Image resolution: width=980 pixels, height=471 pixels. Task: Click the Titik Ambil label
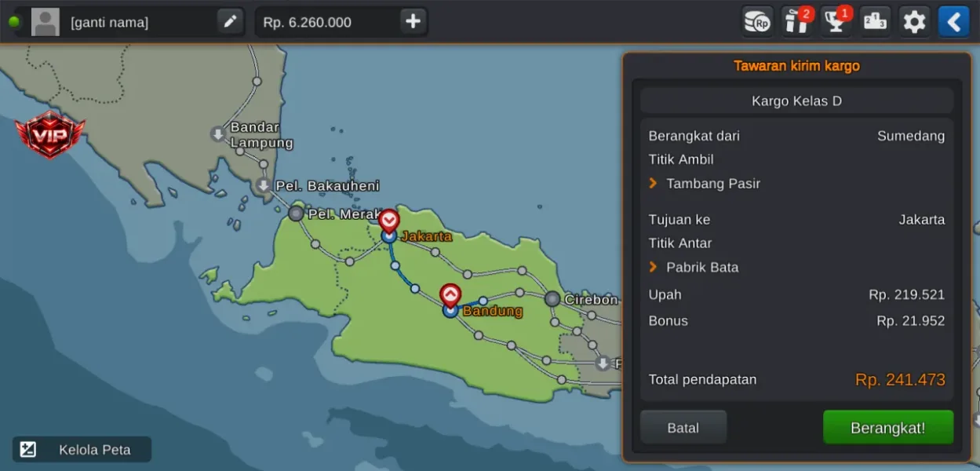point(681,159)
